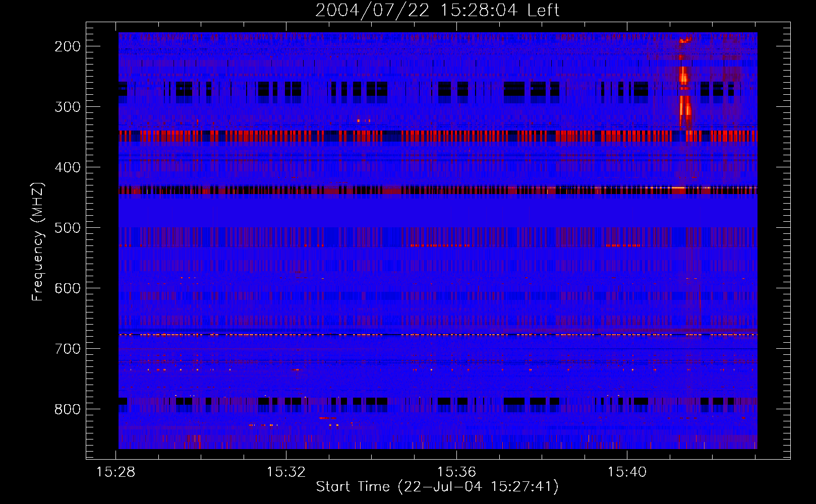Click the 'Start Time (22-Jul-04 15:27:41)' label

[x=437, y=487]
